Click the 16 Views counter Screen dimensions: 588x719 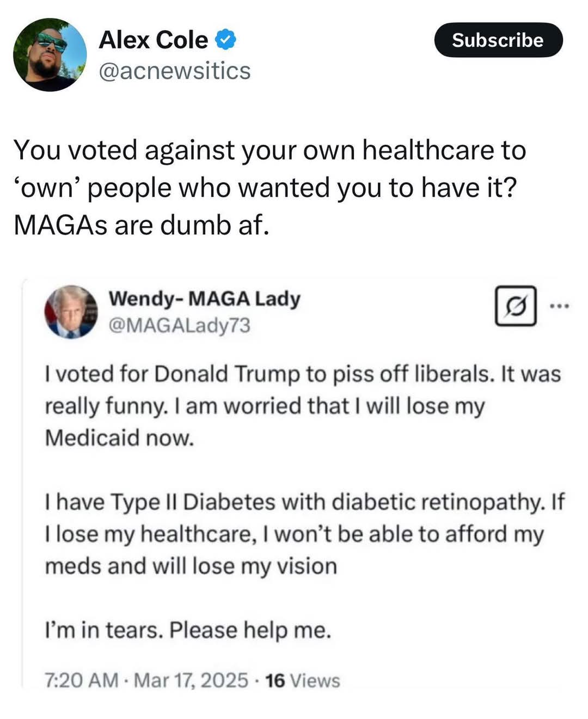(x=303, y=680)
